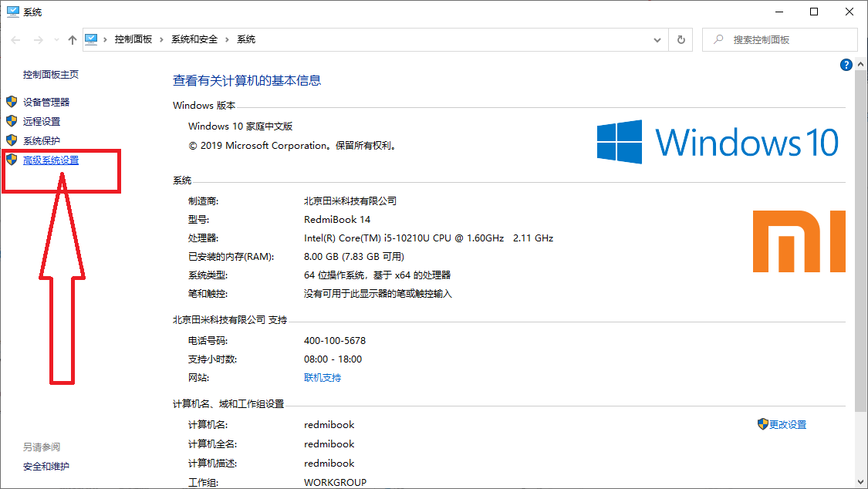Click the shield icon next to 更改设置

pos(762,424)
